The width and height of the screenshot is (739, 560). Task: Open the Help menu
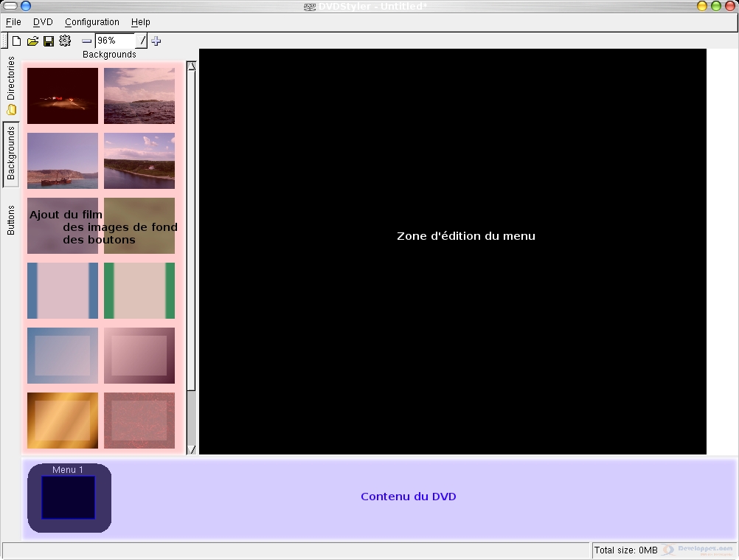tap(141, 22)
